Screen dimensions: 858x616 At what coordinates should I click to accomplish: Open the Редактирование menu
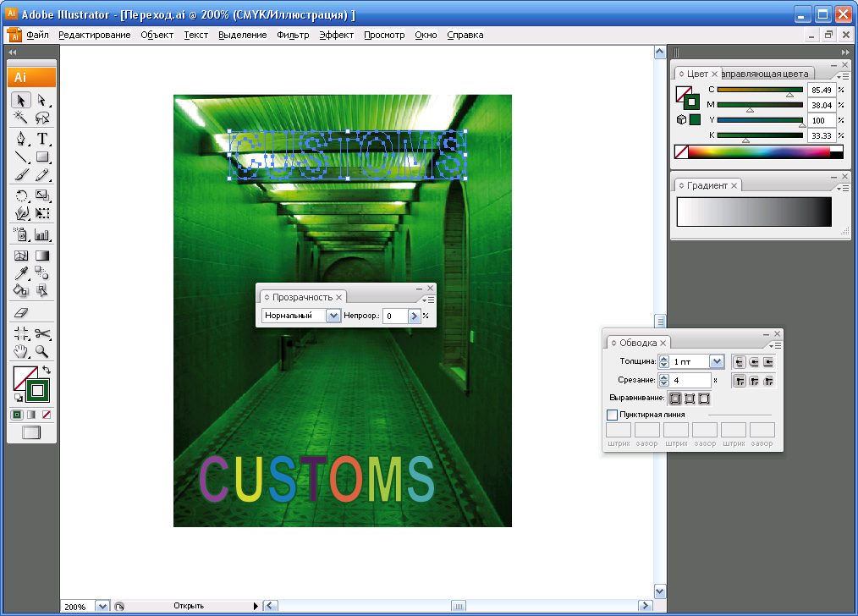click(x=95, y=35)
